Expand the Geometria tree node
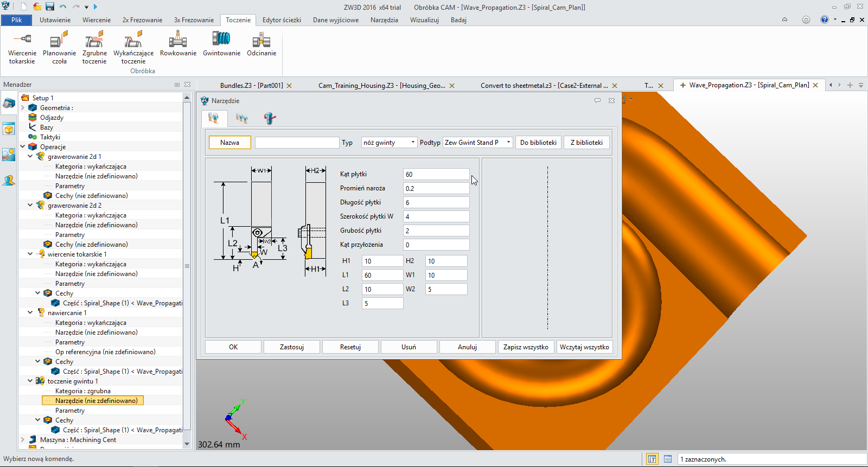The image size is (868, 467). click(x=23, y=107)
